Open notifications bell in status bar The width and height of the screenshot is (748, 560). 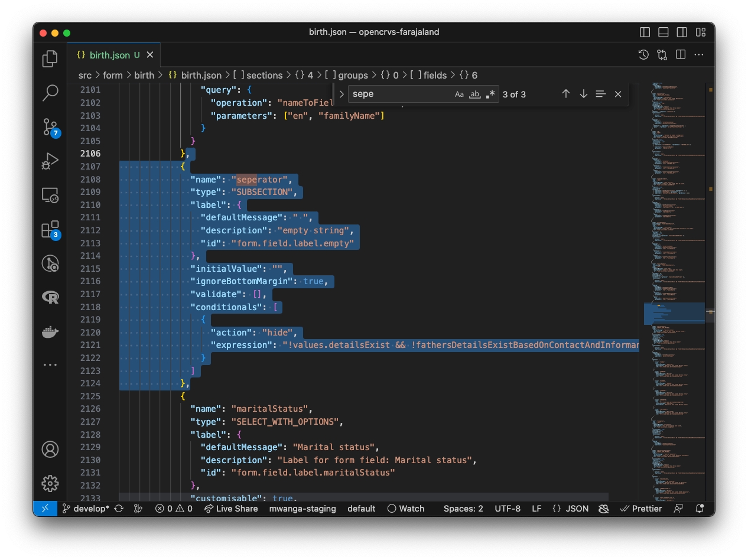(700, 509)
